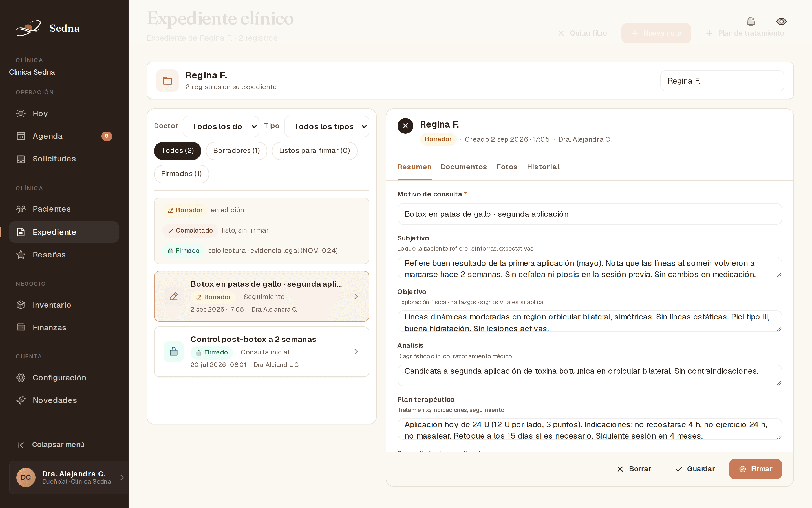Filter by Firmados (1)

tap(181, 174)
